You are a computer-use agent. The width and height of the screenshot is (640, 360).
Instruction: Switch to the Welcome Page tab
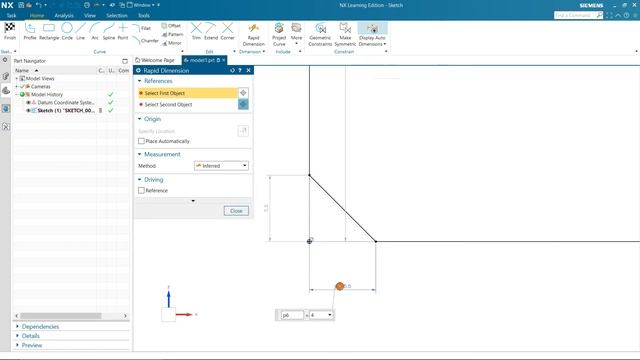[155, 60]
